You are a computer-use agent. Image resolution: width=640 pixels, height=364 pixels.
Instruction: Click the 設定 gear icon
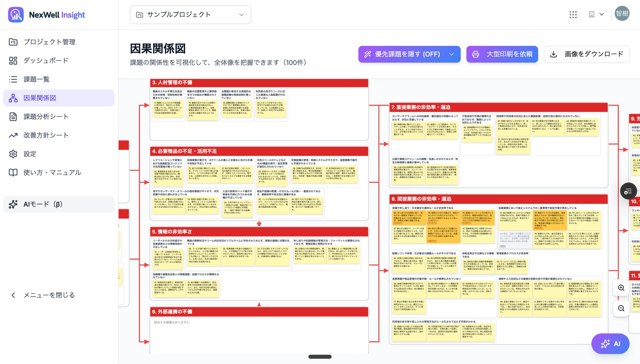[13, 154]
